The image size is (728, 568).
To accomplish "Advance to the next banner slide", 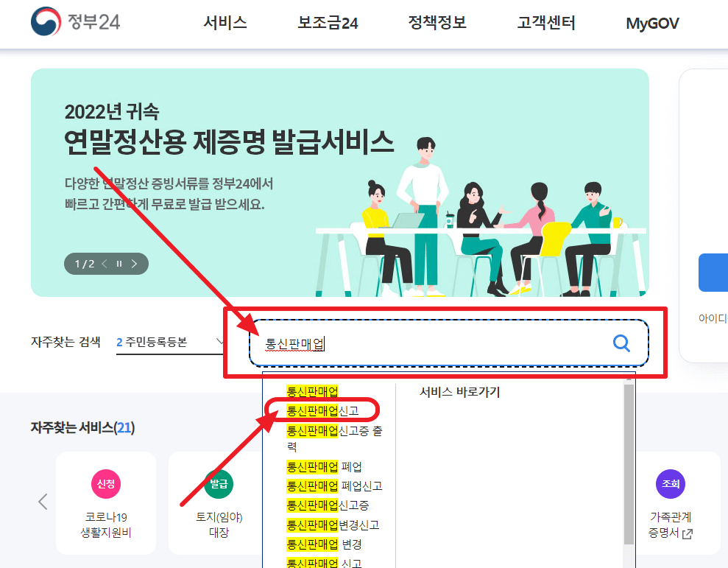I will (134, 263).
